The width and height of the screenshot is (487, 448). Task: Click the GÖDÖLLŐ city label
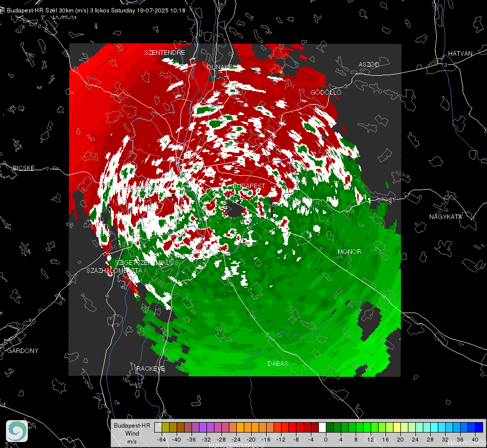(326, 92)
